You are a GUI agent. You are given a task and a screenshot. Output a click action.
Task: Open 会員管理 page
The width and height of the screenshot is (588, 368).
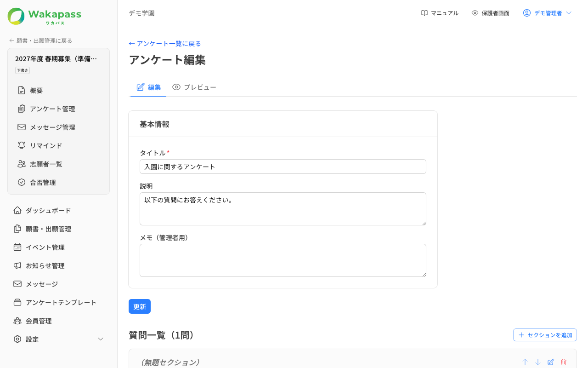point(58,321)
